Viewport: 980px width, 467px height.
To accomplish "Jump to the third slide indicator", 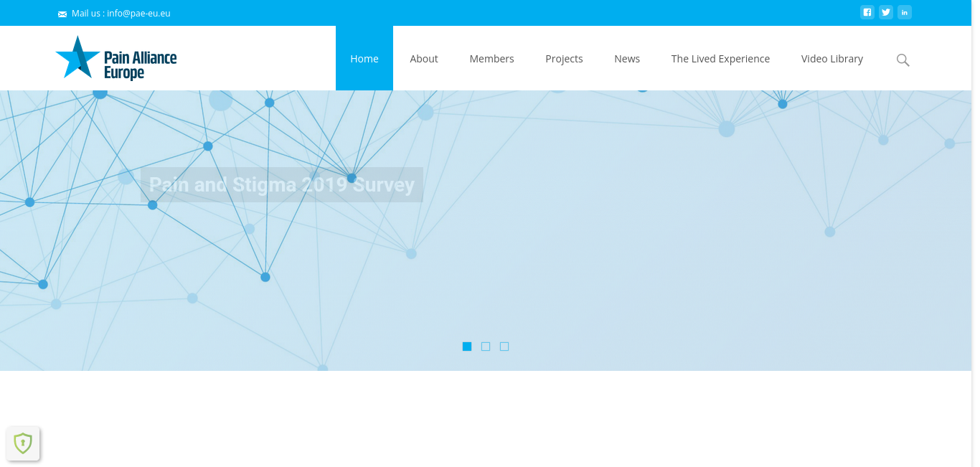I will pyautogui.click(x=504, y=346).
